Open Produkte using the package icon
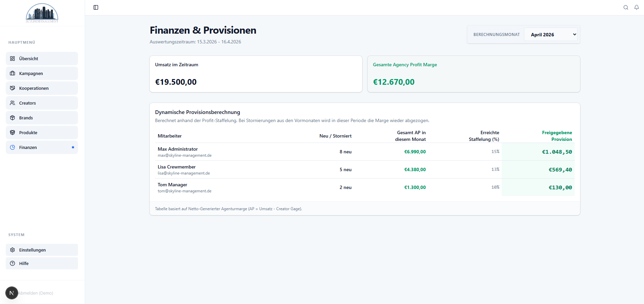644x304 pixels. (12, 132)
